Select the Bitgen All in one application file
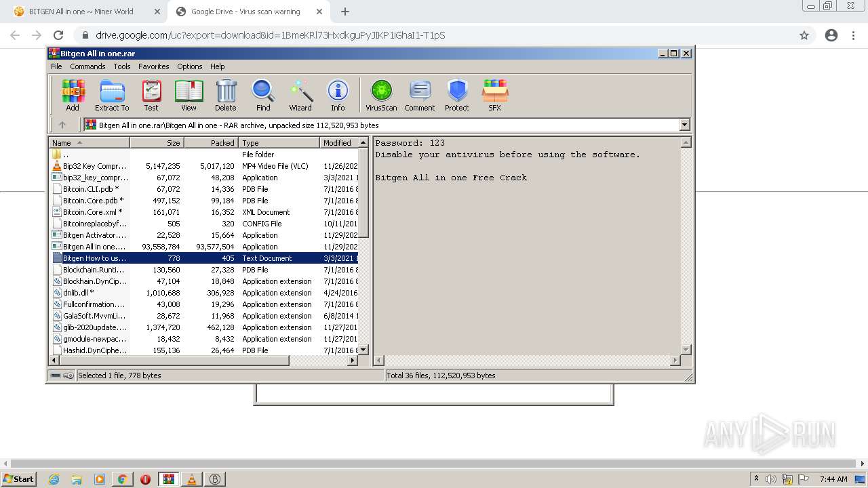 (x=203, y=247)
